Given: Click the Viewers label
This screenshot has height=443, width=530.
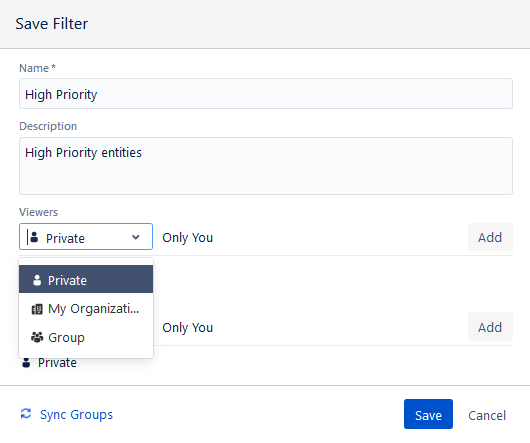Looking at the screenshot, I should (x=39, y=212).
